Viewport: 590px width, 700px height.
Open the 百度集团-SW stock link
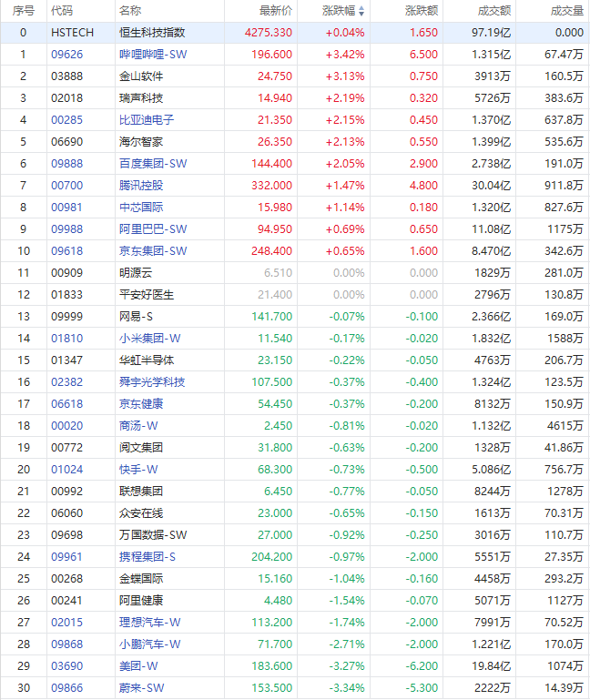coord(153,164)
